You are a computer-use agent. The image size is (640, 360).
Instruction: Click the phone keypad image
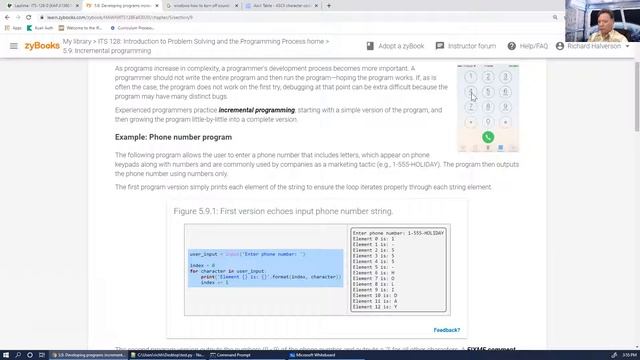(x=488, y=108)
